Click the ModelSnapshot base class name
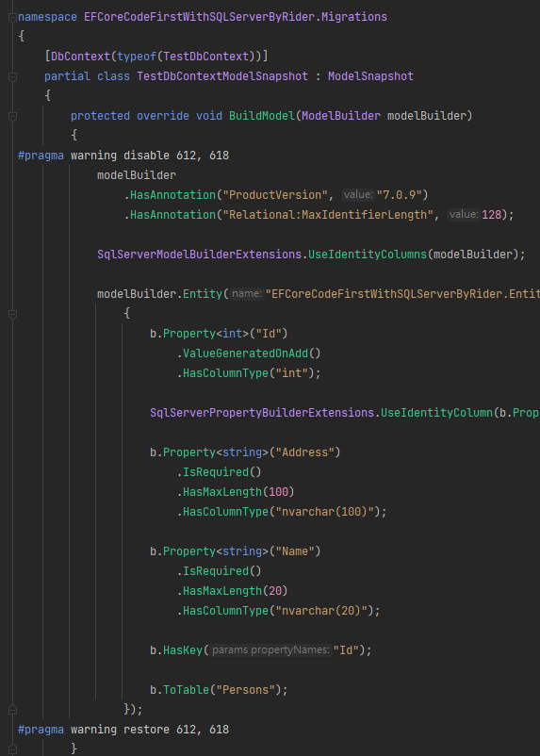Screen dimensions: 540x756 370,76
